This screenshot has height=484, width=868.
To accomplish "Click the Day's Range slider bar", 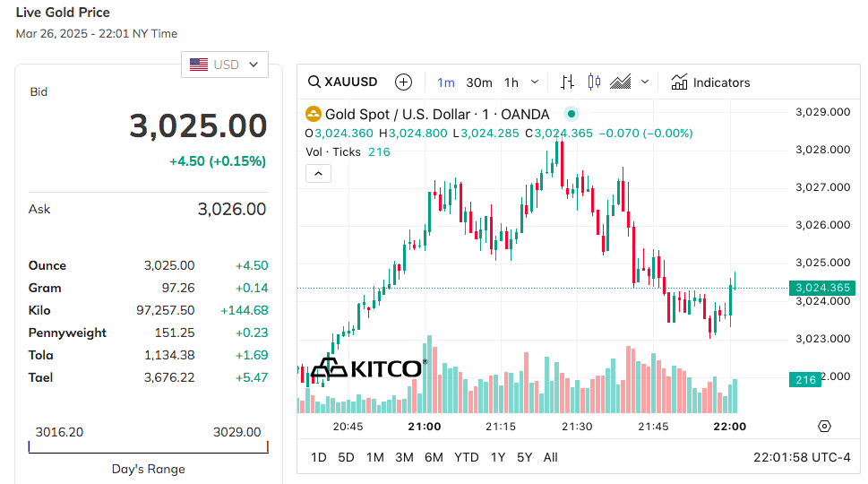I will 149,447.
